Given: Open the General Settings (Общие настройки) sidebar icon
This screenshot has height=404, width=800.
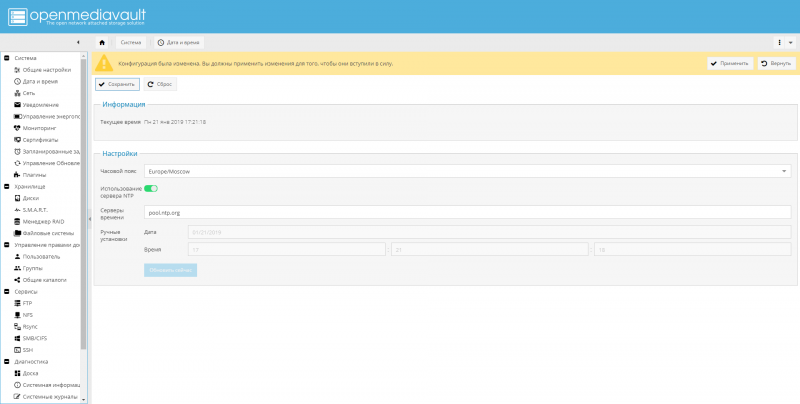Looking at the screenshot, I should point(17,70).
